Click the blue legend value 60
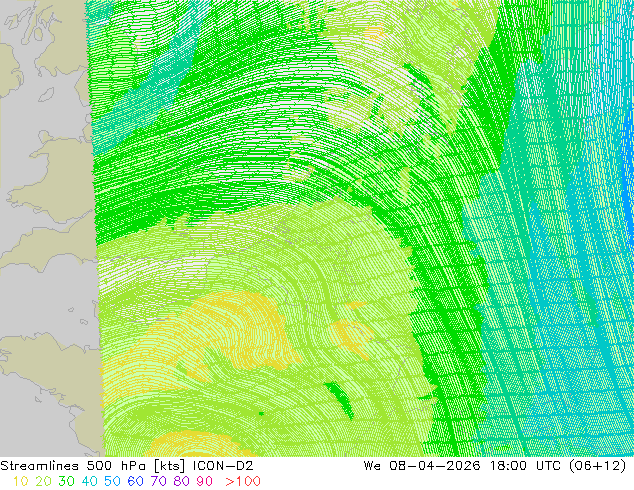The image size is (634, 490). tap(135, 482)
